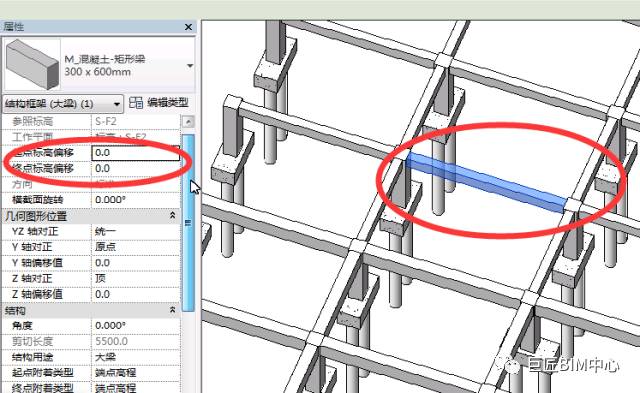Image resolution: width=640 pixels, height=393 pixels.
Task: Click the concrete beam type thumbnail
Action: pos(32,64)
